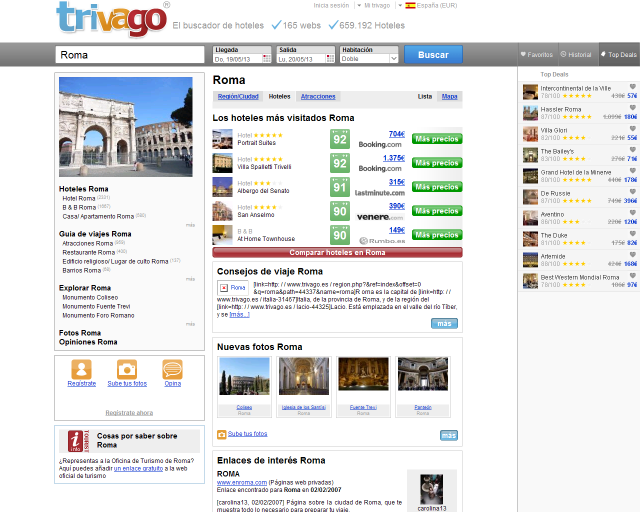Favorite Grand Hotel de la Minerve heart
The width and height of the screenshot is (640, 512).
[x=633, y=171]
